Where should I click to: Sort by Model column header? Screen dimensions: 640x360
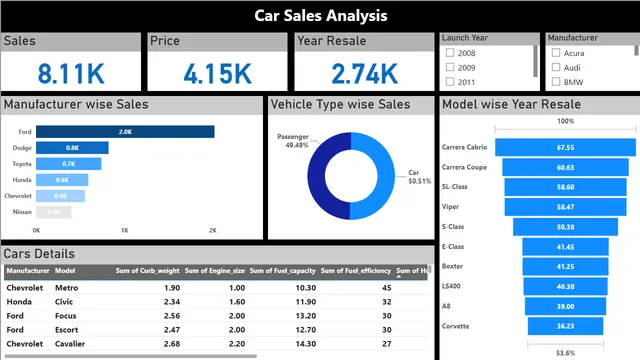(x=65, y=271)
